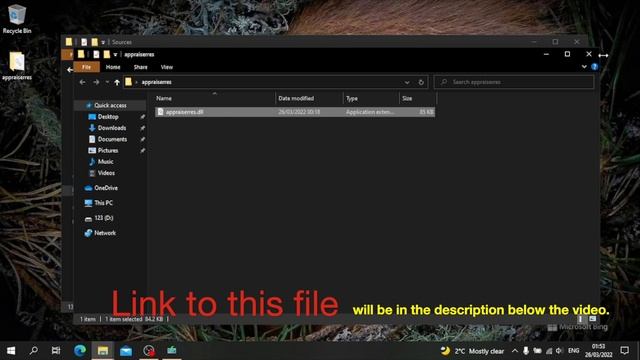Open Network in navigation pane
Image resolution: width=640 pixels, height=360 pixels.
pyautogui.click(x=105, y=233)
